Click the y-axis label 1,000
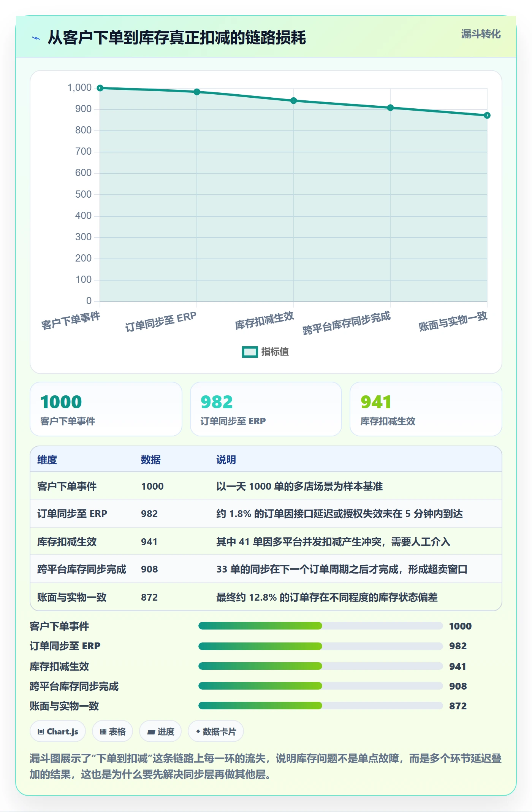532x812 pixels. [79, 88]
